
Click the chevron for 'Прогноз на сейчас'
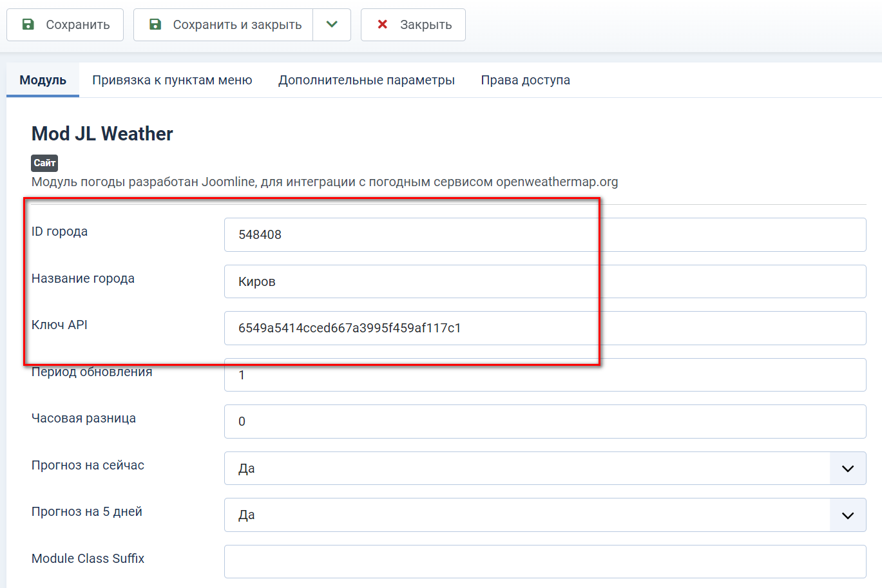[848, 468]
